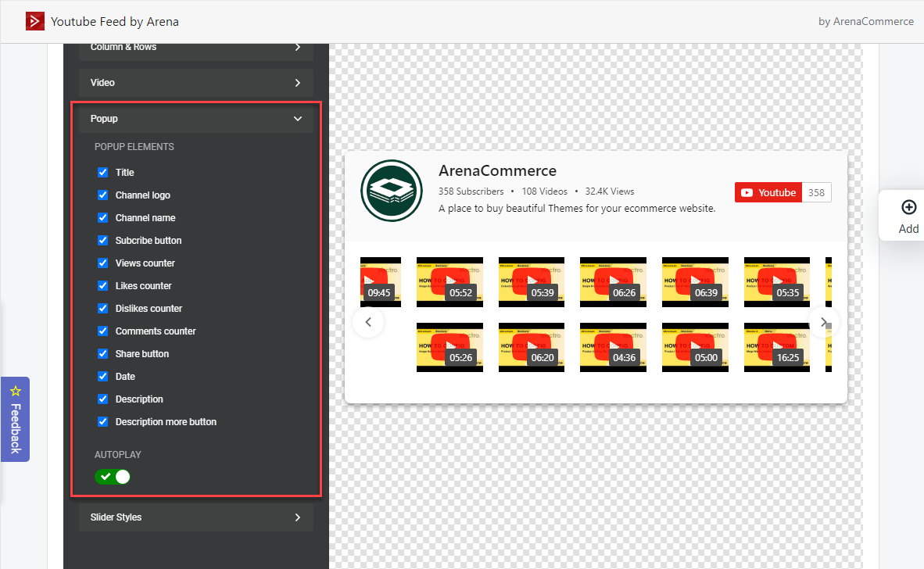Open the 06:39 video thumbnail
924x569 pixels.
click(696, 282)
